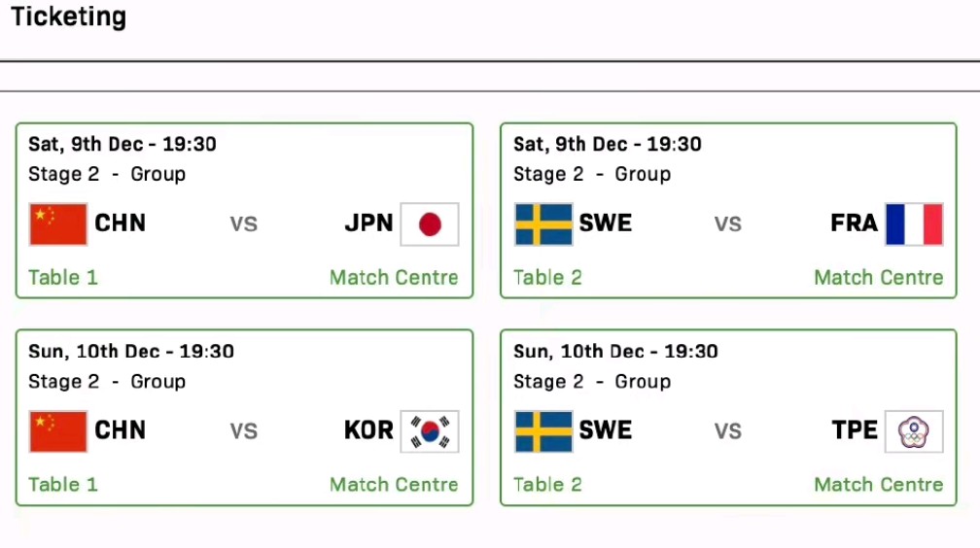Viewport: 980px width, 548px height.
Task: Click the Japan flag icon
Action: (429, 224)
